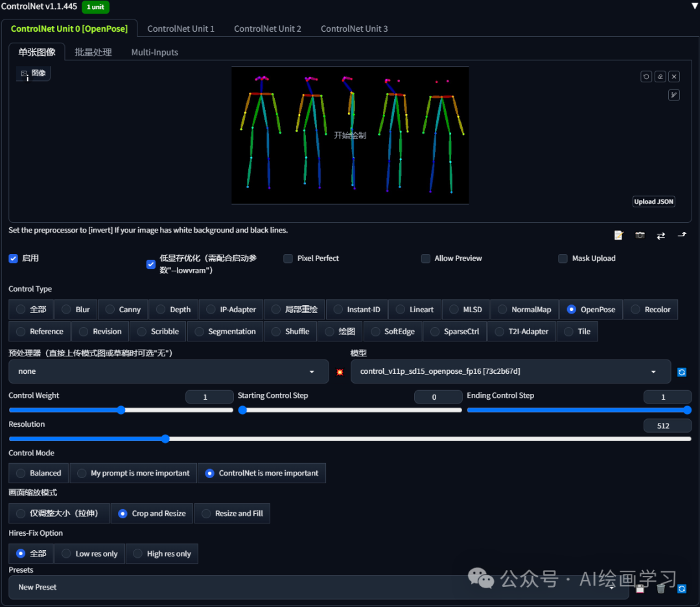Adjust the Ending Control Step slider

coord(579,410)
